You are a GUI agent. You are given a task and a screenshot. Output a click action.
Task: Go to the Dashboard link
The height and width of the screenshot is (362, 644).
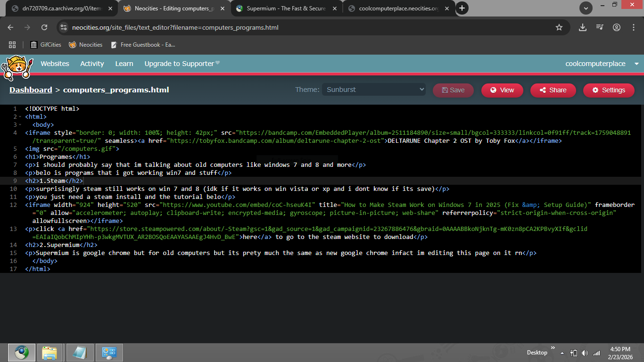[x=31, y=90]
